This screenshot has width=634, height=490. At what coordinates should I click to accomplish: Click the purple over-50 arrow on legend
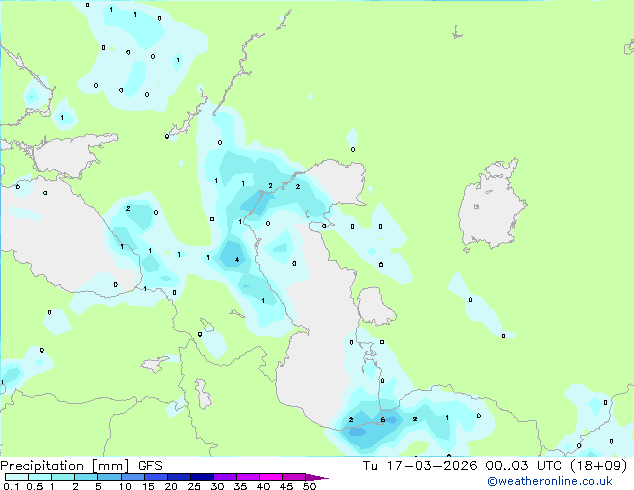point(317,477)
